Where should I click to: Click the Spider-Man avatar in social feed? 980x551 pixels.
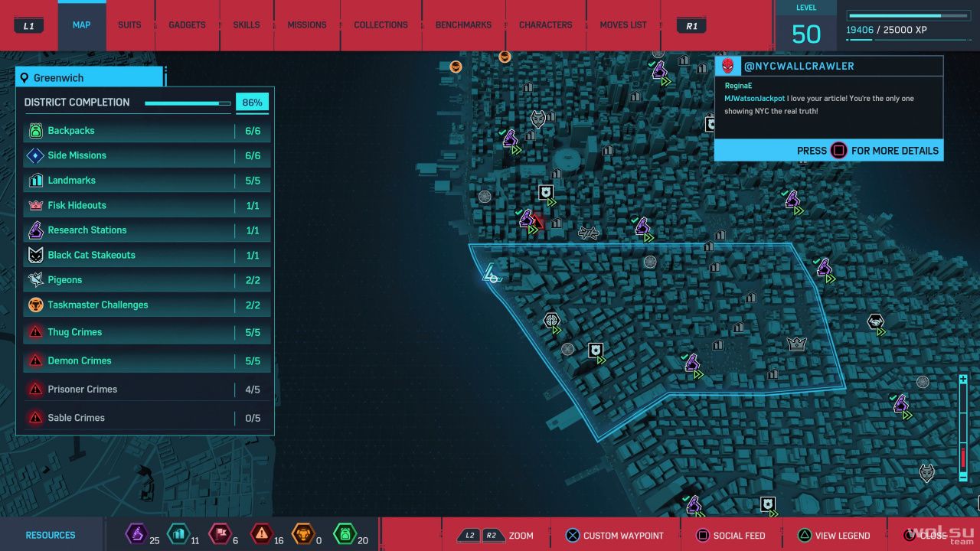(x=727, y=66)
